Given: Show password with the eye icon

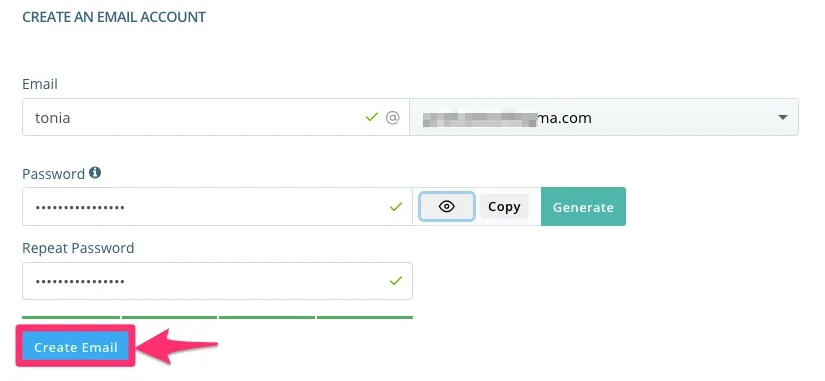Looking at the screenshot, I should (447, 207).
